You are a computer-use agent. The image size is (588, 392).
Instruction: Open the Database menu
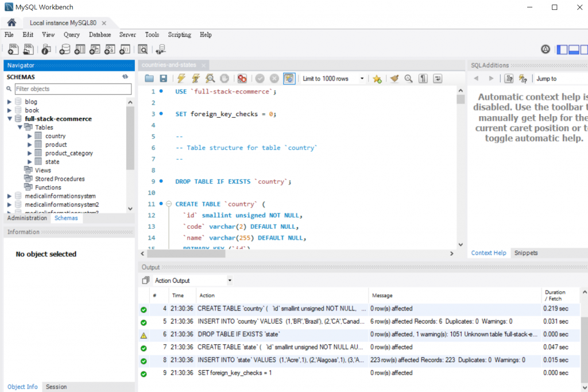point(100,34)
